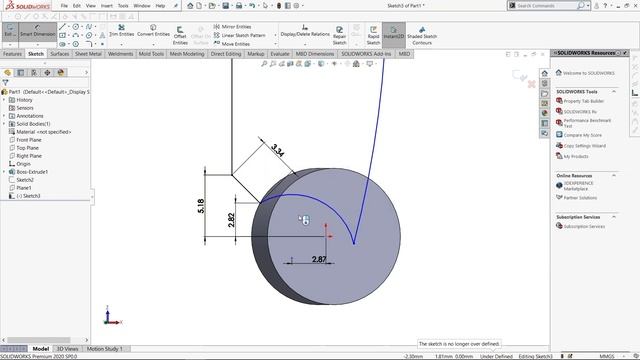Click the Offset Entities tool

click(x=180, y=35)
